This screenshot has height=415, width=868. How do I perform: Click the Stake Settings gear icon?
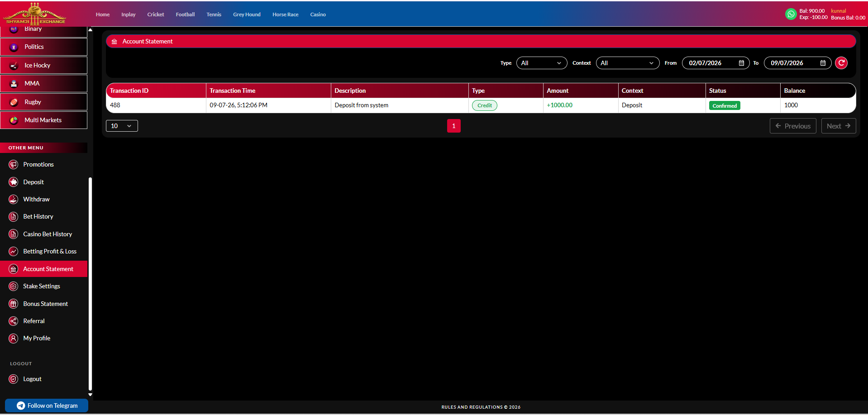pyautogui.click(x=14, y=286)
